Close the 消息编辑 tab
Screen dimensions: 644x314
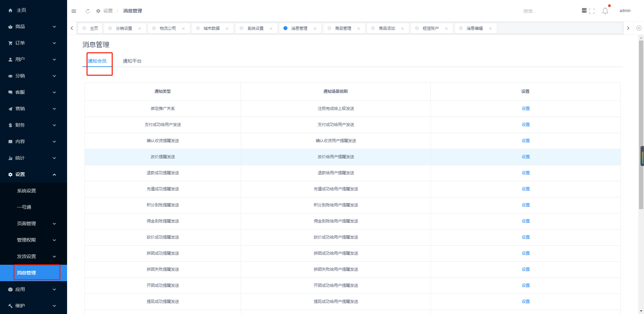pyautogui.click(x=490, y=28)
